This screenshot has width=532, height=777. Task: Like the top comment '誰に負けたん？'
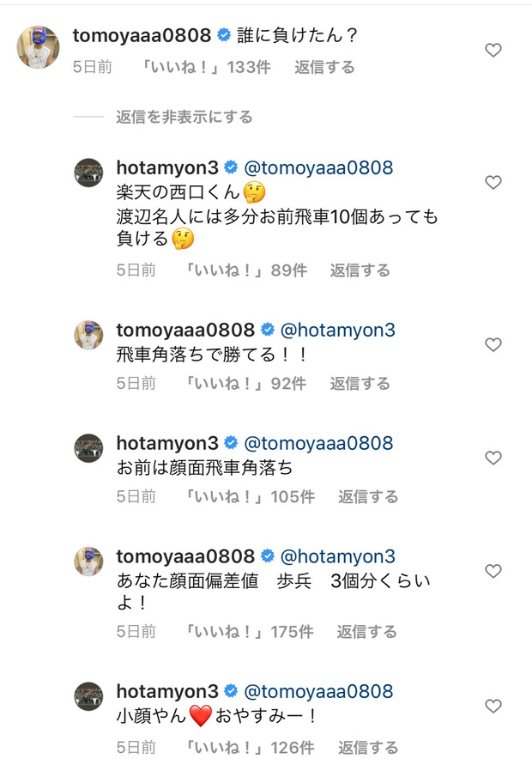click(x=493, y=51)
